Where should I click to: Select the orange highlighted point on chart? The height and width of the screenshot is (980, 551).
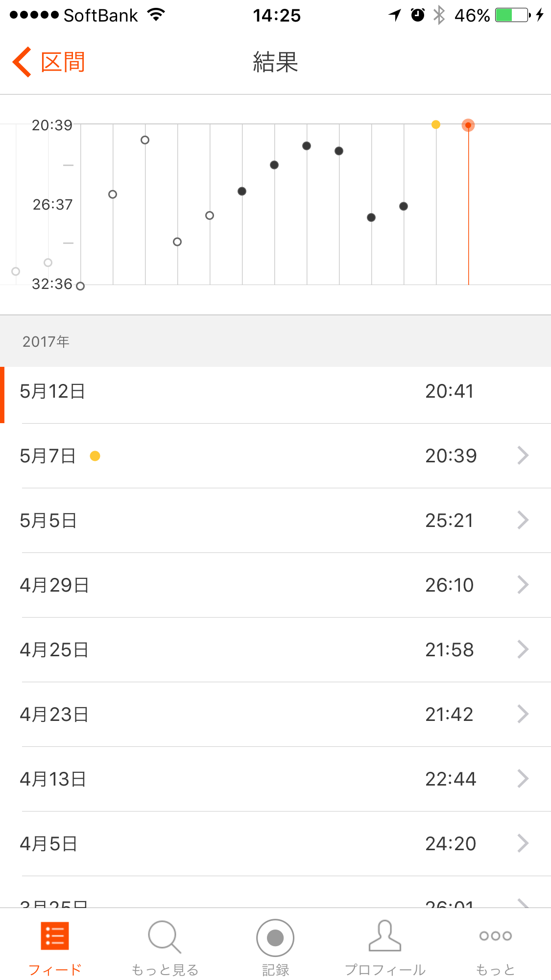pyautogui.click(x=468, y=125)
